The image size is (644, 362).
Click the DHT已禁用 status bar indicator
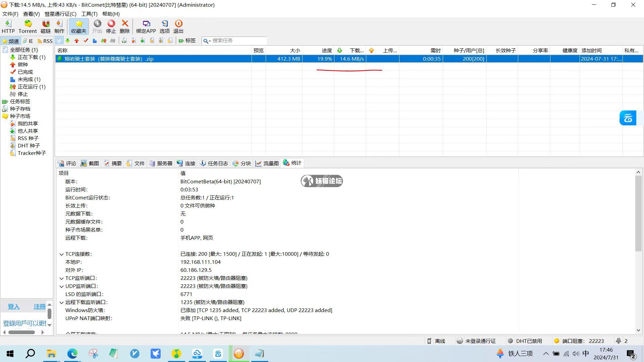click(525, 341)
